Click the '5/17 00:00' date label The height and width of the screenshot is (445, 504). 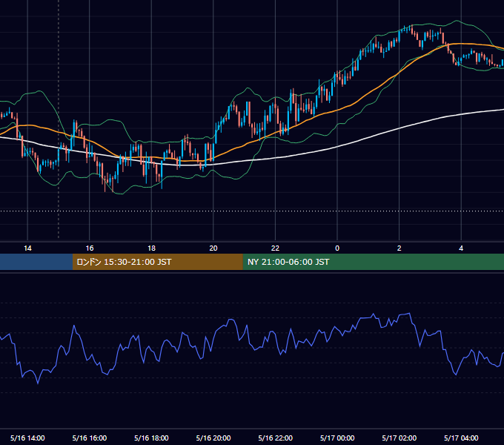(x=337, y=438)
